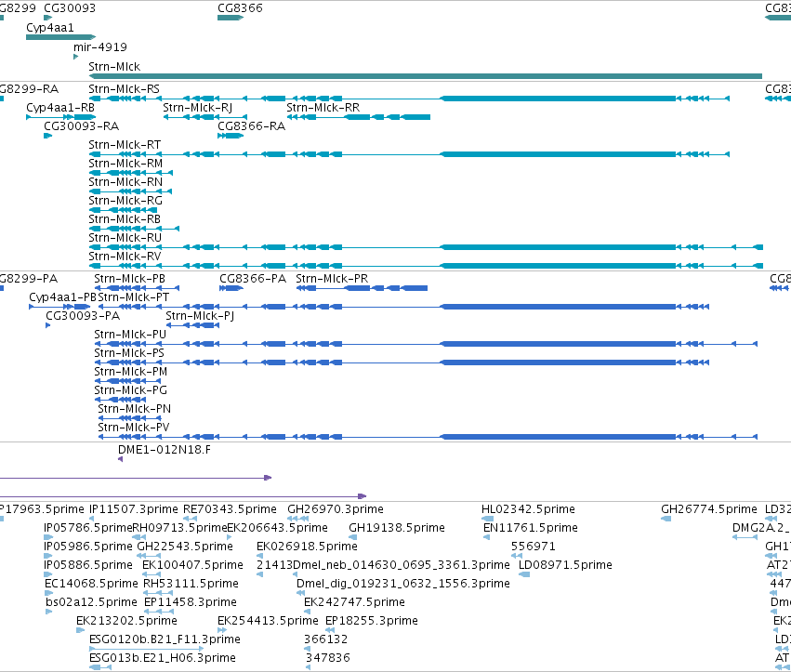
Task: Select the Strn-Mlck-PT protein label
Action: (133, 297)
